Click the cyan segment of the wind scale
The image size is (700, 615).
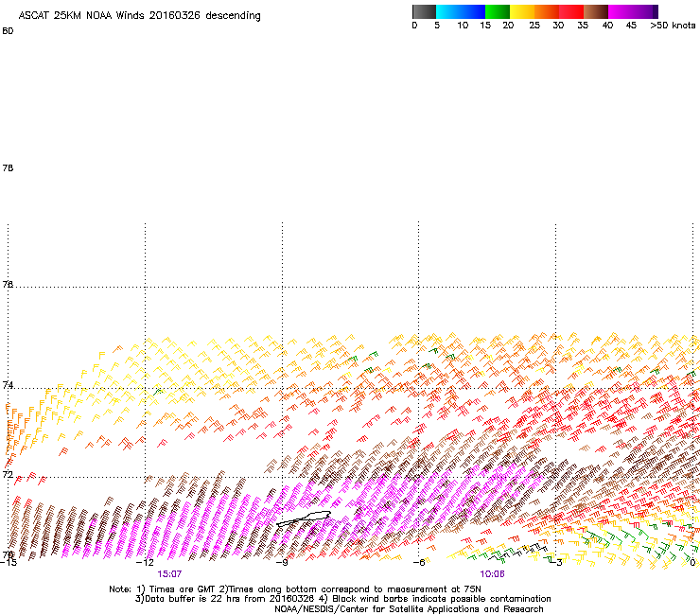click(448, 11)
